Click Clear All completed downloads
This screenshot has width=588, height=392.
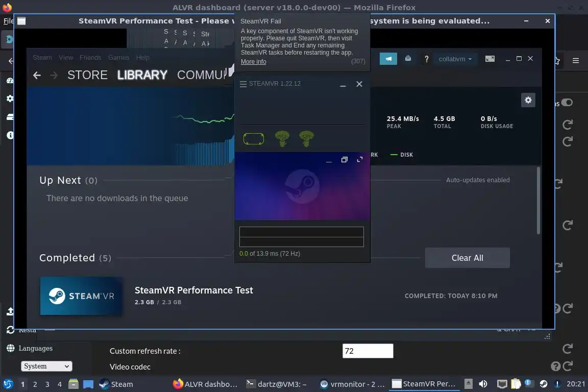point(467,258)
